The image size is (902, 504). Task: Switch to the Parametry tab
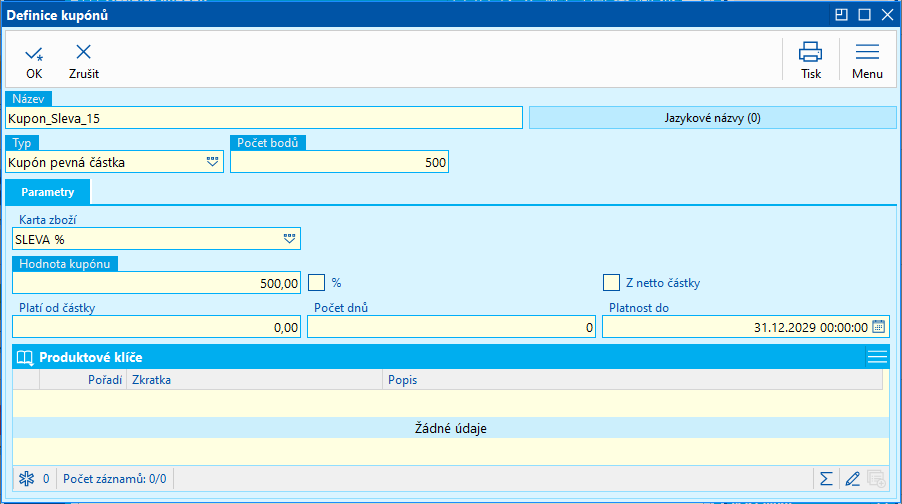[48, 192]
